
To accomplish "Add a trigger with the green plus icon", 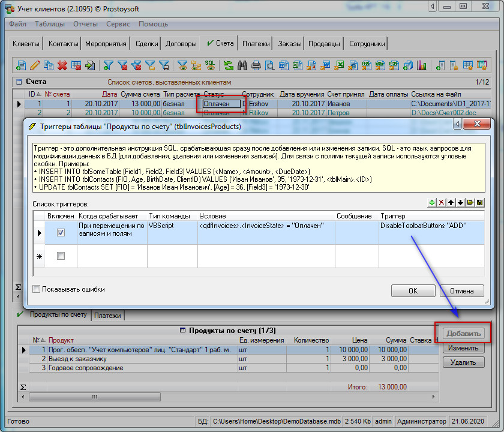I will click(431, 203).
